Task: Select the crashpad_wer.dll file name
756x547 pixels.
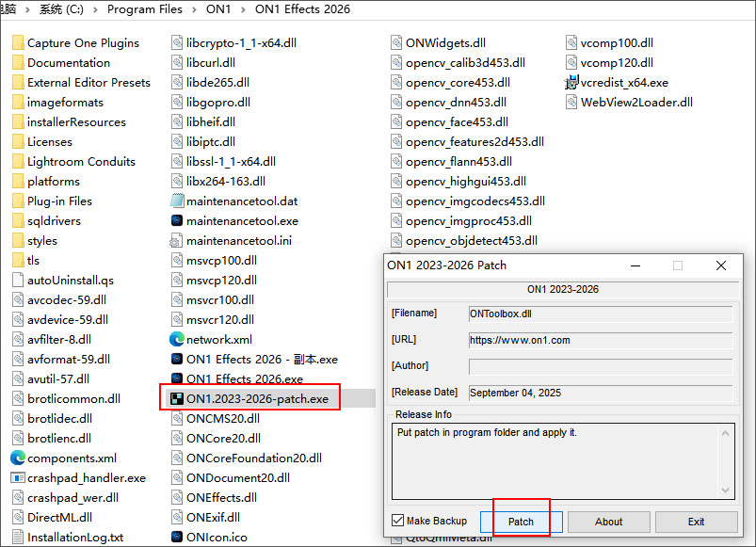Action: 72,497
